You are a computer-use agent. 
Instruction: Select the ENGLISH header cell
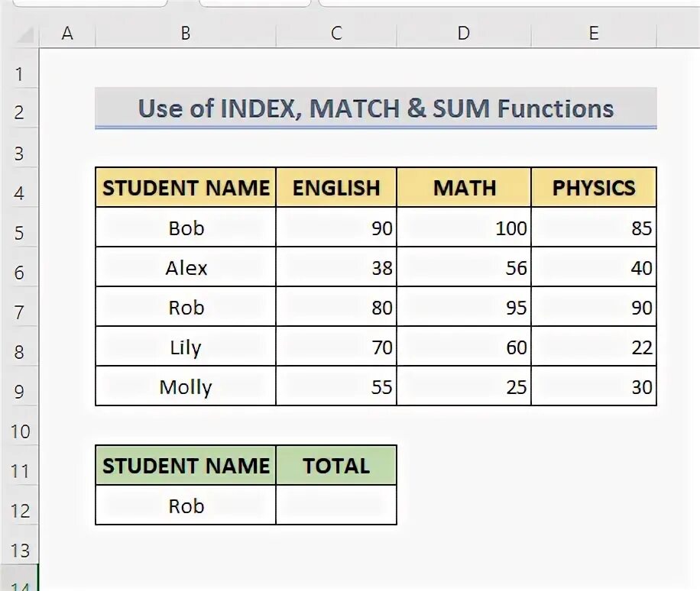coord(336,188)
